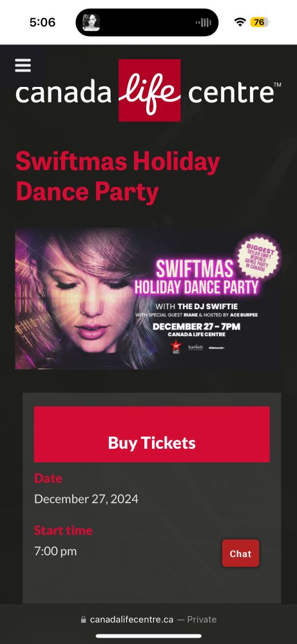Tap the True North logo on the banner

196,348
